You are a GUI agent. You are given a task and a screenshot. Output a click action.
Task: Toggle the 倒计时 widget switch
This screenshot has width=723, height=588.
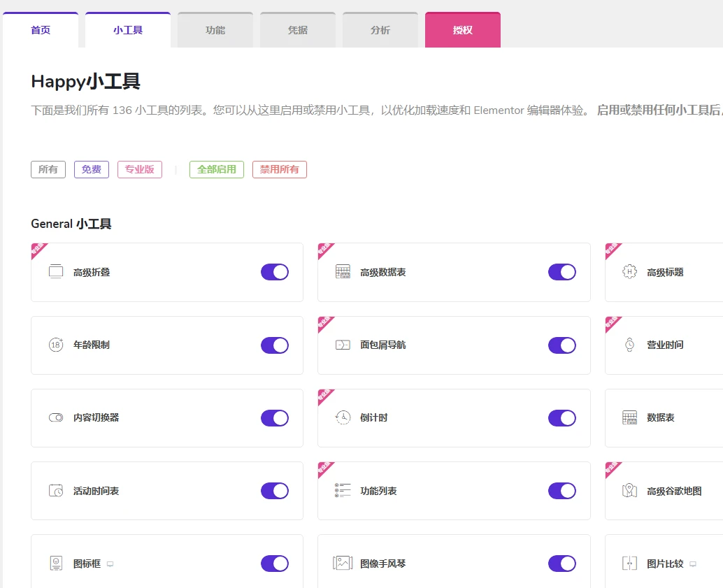coord(561,417)
